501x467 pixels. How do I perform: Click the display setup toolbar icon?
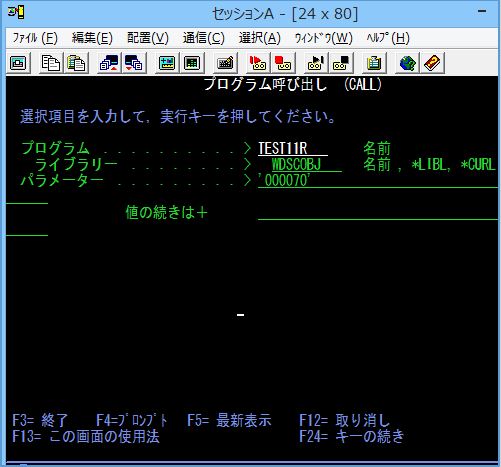coord(167,63)
